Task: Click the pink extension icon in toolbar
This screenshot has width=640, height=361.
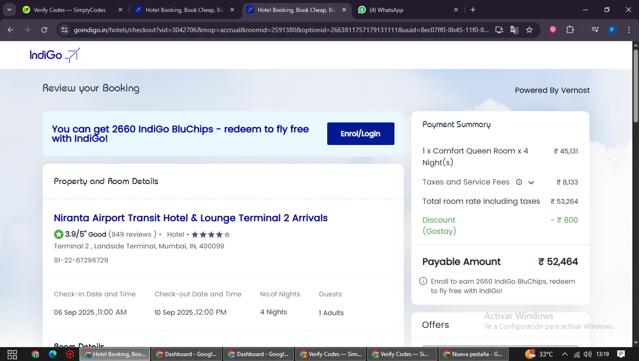Action: [553, 30]
